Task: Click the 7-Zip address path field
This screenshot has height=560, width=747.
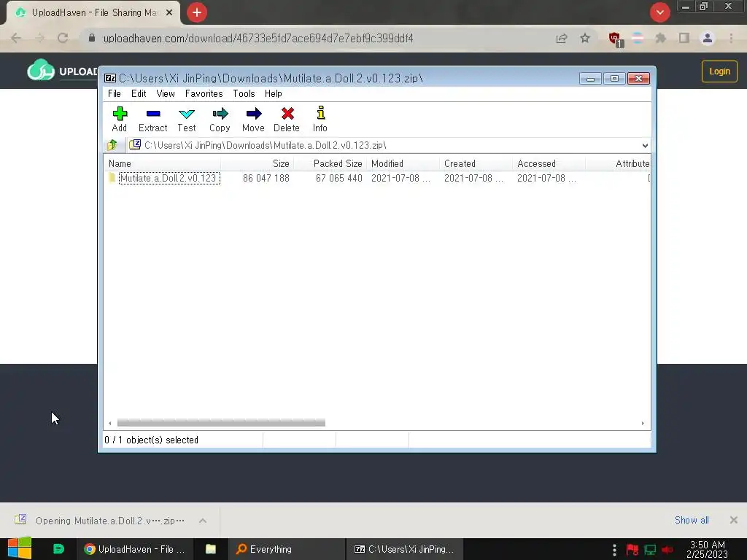Action: [384, 145]
